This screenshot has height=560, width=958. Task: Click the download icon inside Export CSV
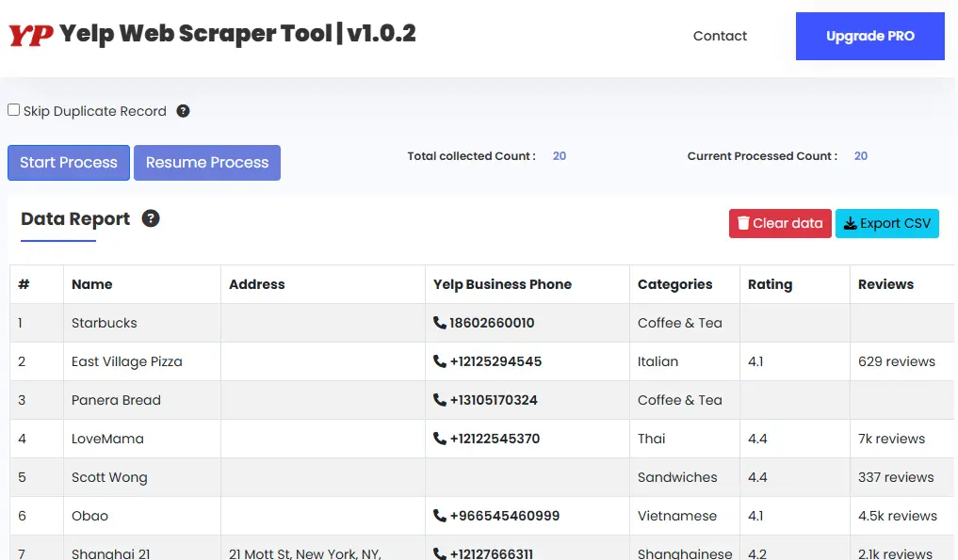(852, 223)
